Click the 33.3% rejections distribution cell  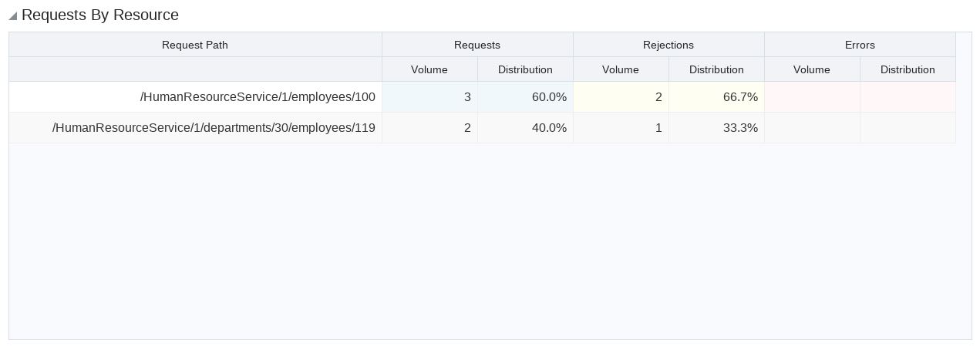tap(716, 128)
